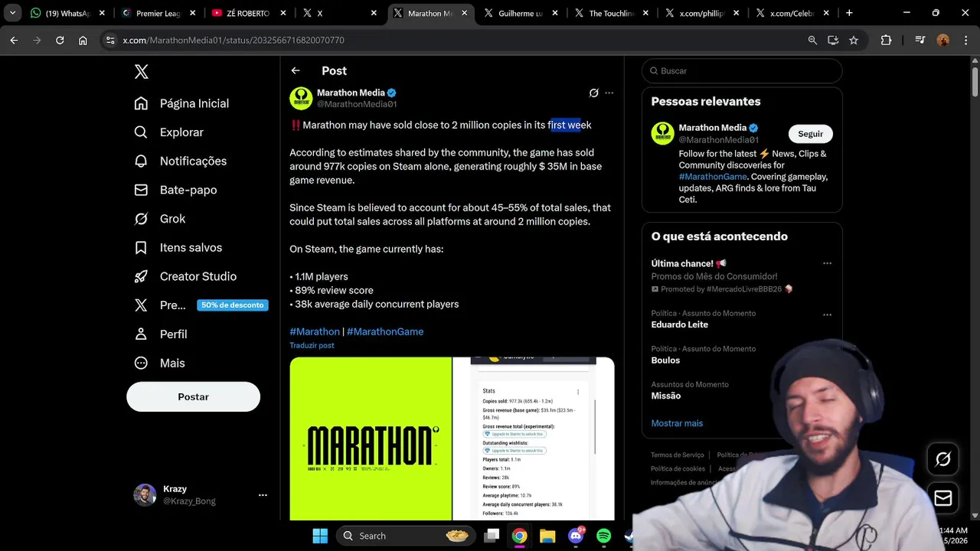Open Marathon Media post avatar
The width and height of the screenshot is (980, 551).
click(x=301, y=98)
